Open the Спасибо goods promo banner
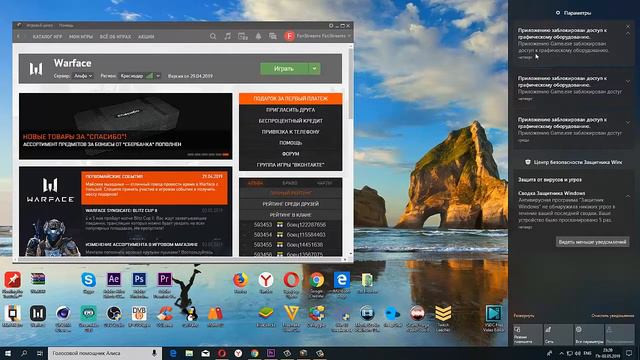 point(125,126)
